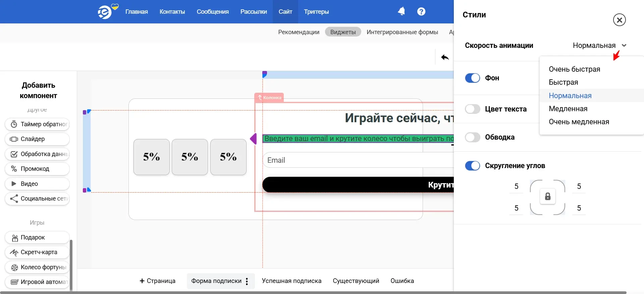Click the + Страница button

click(157, 281)
